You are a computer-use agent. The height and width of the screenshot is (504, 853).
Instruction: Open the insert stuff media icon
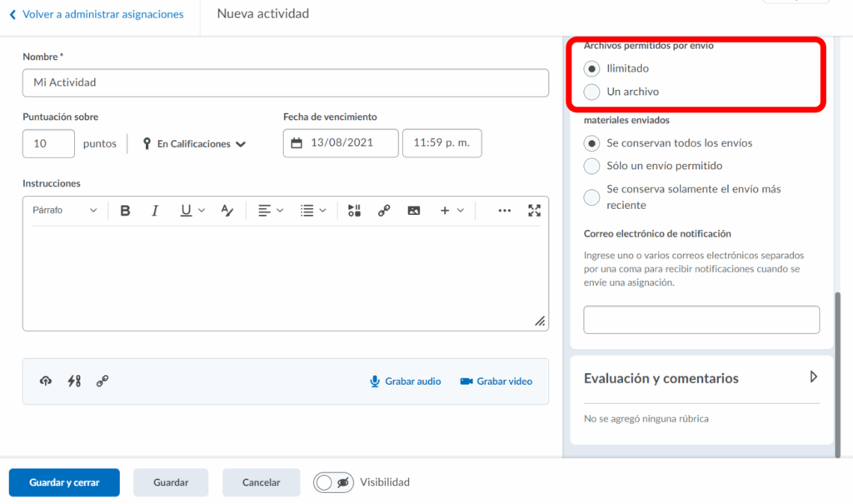click(355, 211)
